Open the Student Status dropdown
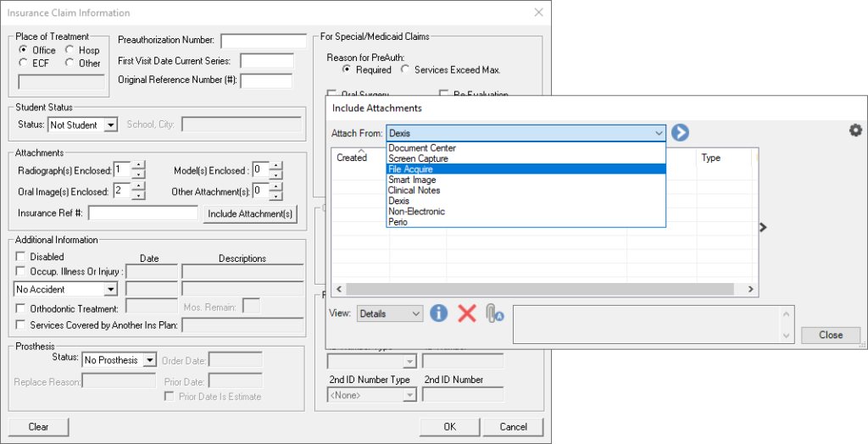 point(110,125)
